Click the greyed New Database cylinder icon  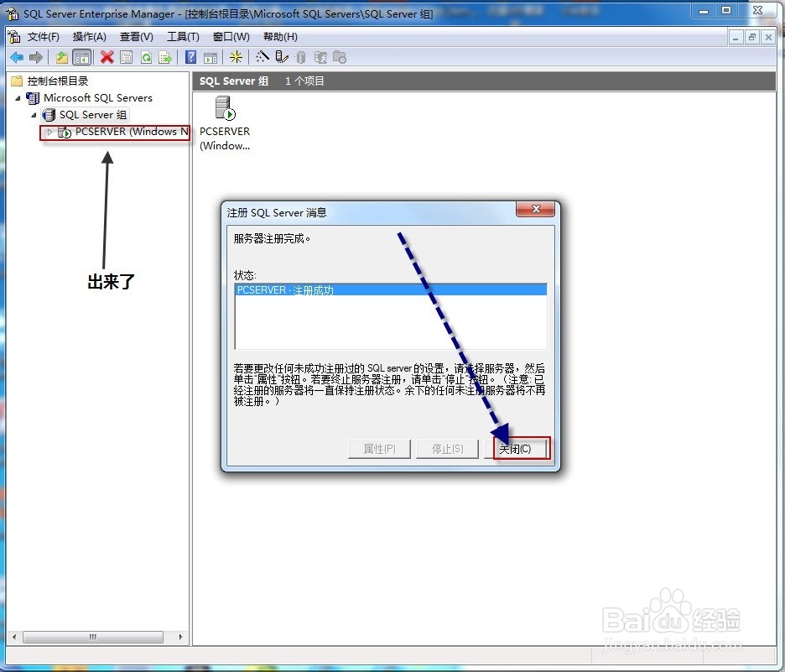(300, 58)
